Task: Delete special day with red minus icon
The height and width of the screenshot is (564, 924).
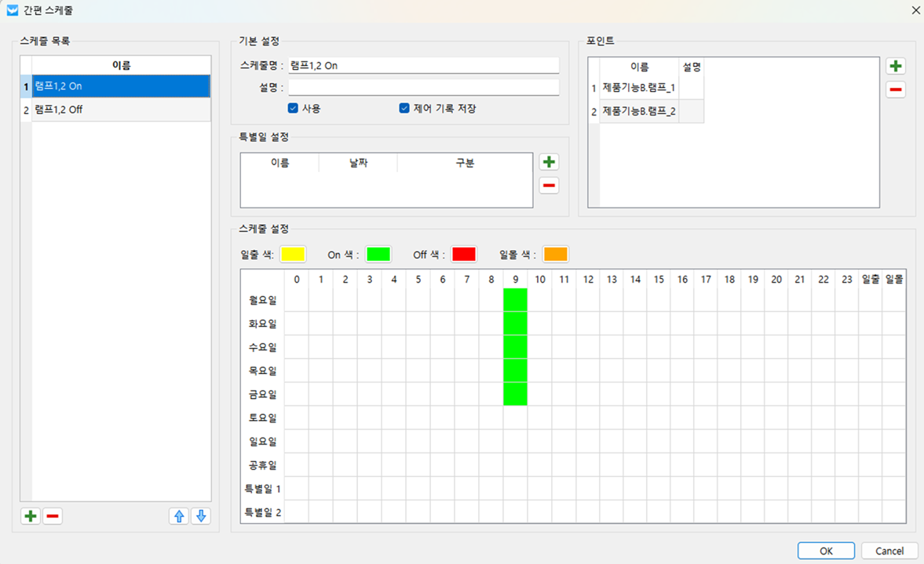Action: pyautogui.click(x=549, y=185)
